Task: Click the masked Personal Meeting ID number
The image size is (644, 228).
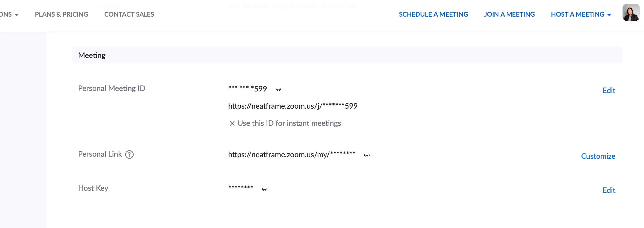Action: tap(248, 89)
